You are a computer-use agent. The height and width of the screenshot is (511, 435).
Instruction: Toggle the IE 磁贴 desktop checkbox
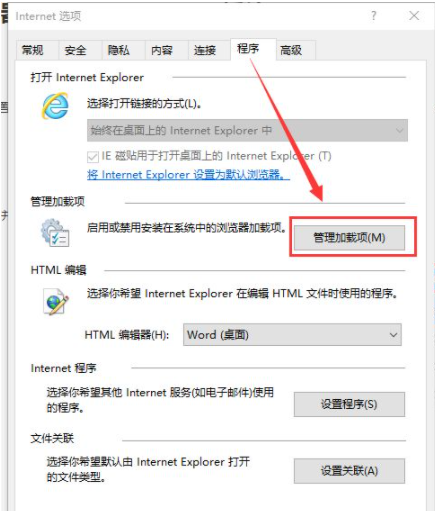click(93, 157)
